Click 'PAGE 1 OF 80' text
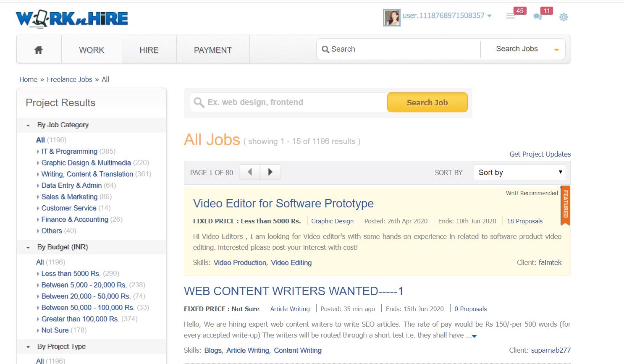Image resolution: width=624 pixels, height=364 pixels. pos(212,173)
